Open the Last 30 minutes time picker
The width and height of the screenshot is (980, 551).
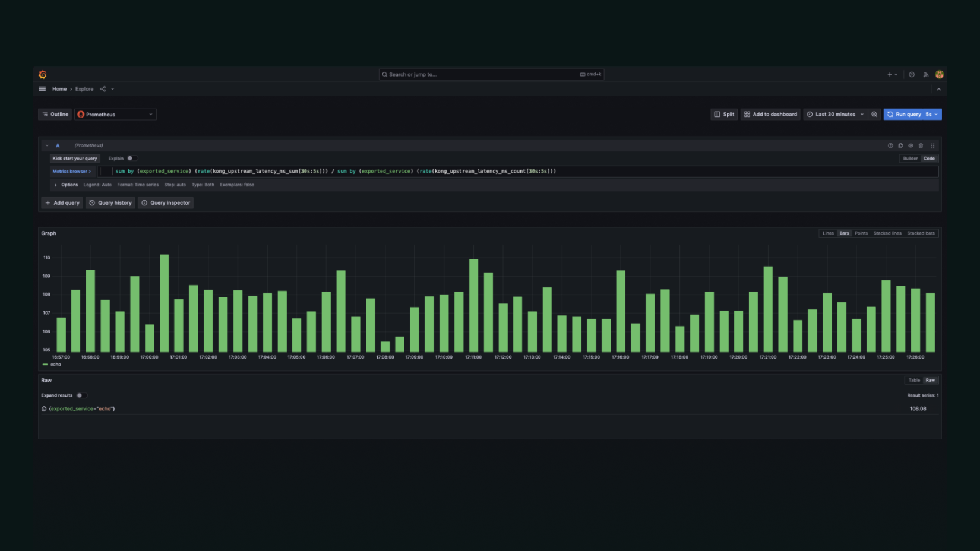pyautogui.click(x=834, y=115)
